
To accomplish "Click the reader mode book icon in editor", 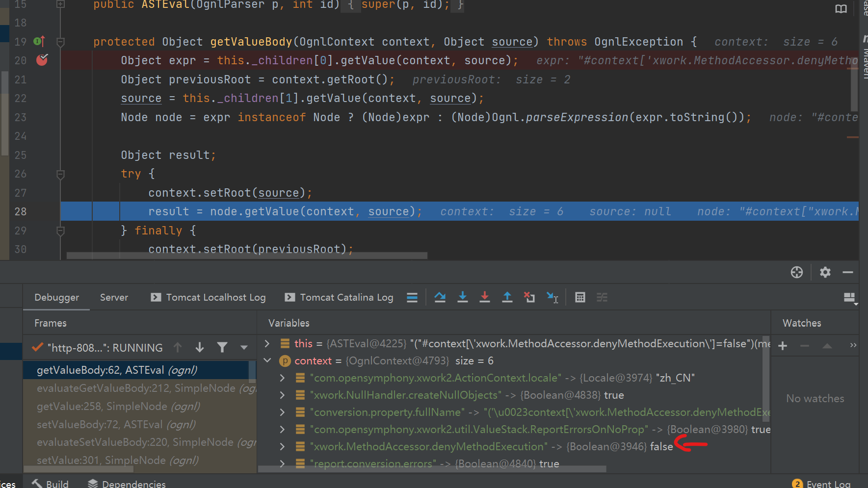I will click(x=841, y=9).
